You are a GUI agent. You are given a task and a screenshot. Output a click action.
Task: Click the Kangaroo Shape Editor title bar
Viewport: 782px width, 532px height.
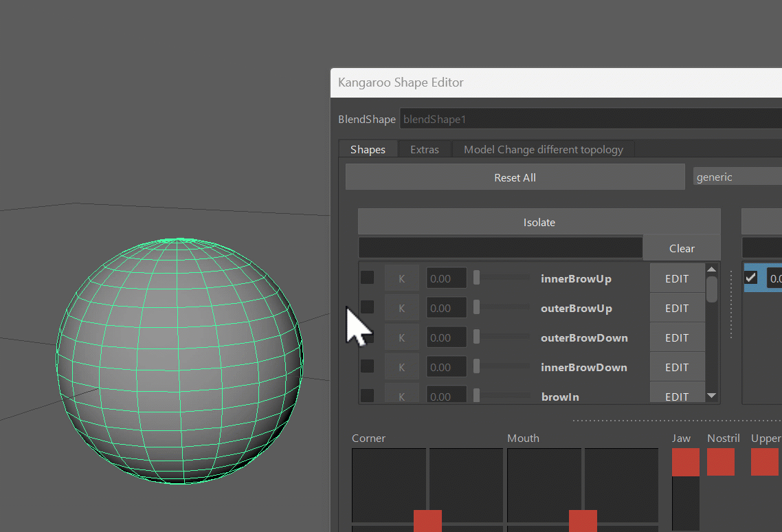click(x=556, y=82)
